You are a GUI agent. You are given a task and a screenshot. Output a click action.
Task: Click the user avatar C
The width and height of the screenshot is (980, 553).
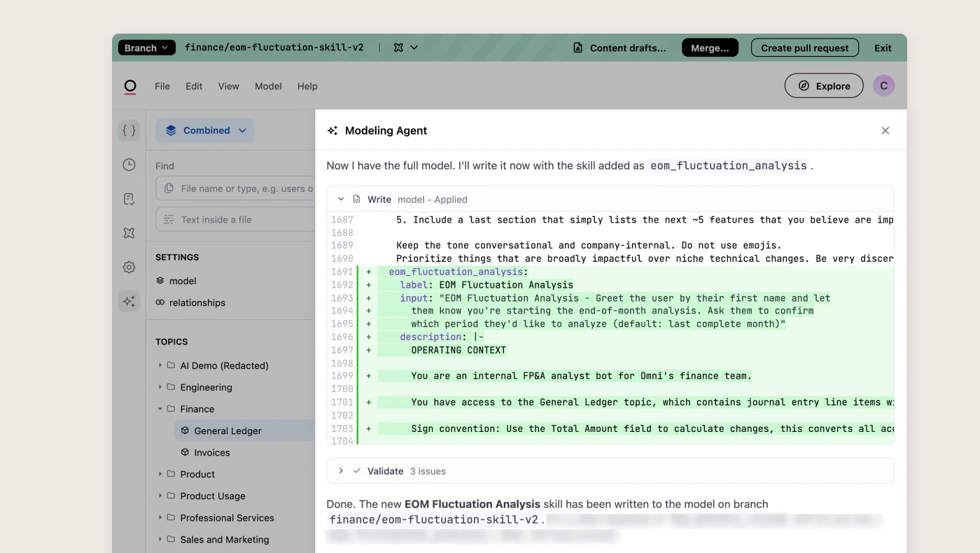pos(883,85)
